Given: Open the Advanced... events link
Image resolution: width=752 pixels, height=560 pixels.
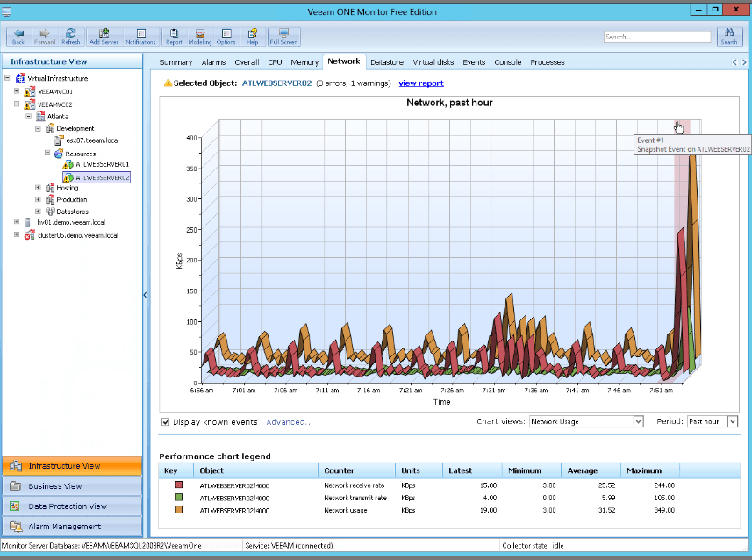Looking at the screenshot, I should [x=290, y=422].
